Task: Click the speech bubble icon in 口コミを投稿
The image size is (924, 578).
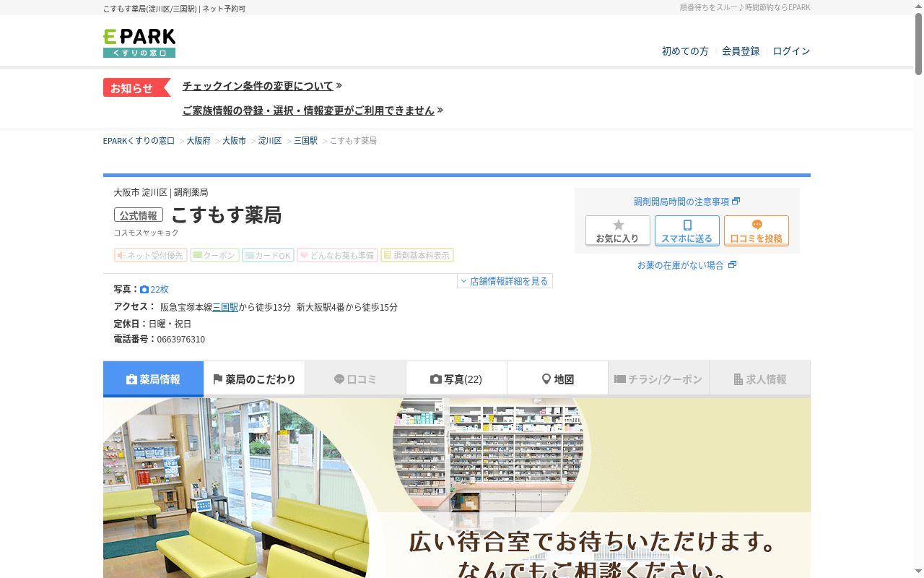Action: click(x=757, y=225)
